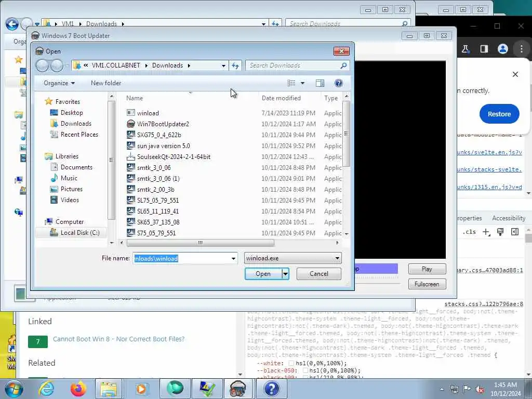Click Play in Boot Updater window
532x399 pixels.
pos(427,269)
